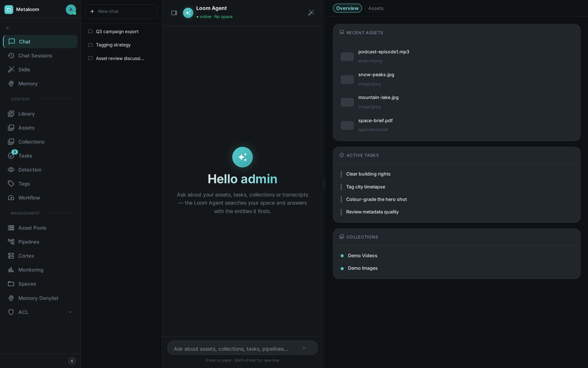588x368 pixels.
Task: Click the Memory Denylist icon
Action: coord(11,298)
